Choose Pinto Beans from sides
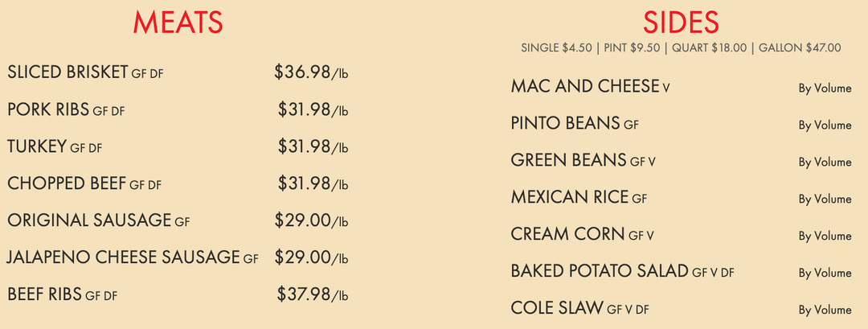The image size is (868, 329). (565, 123)
